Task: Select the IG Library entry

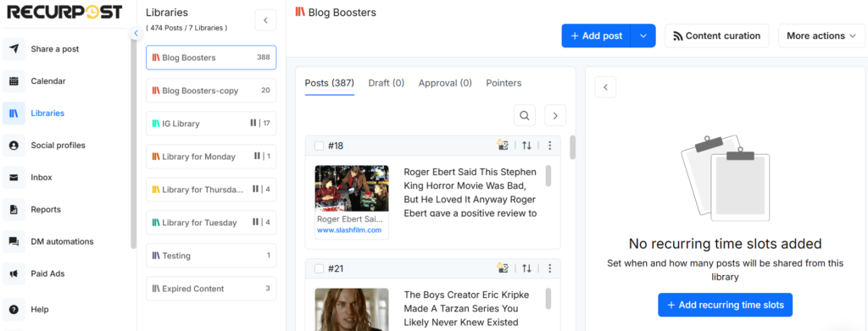Action: pyautogui.click(x=211, y=124)
